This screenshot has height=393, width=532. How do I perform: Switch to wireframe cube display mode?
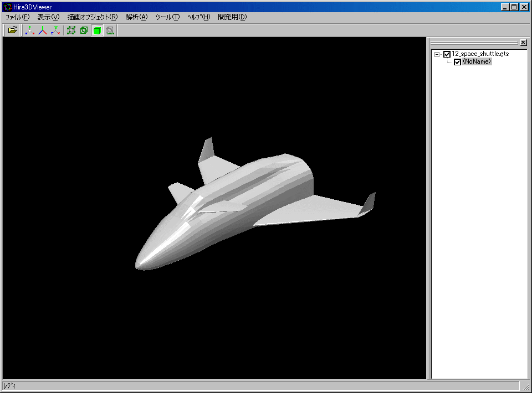pyautogui.click(x=84, y=30)
